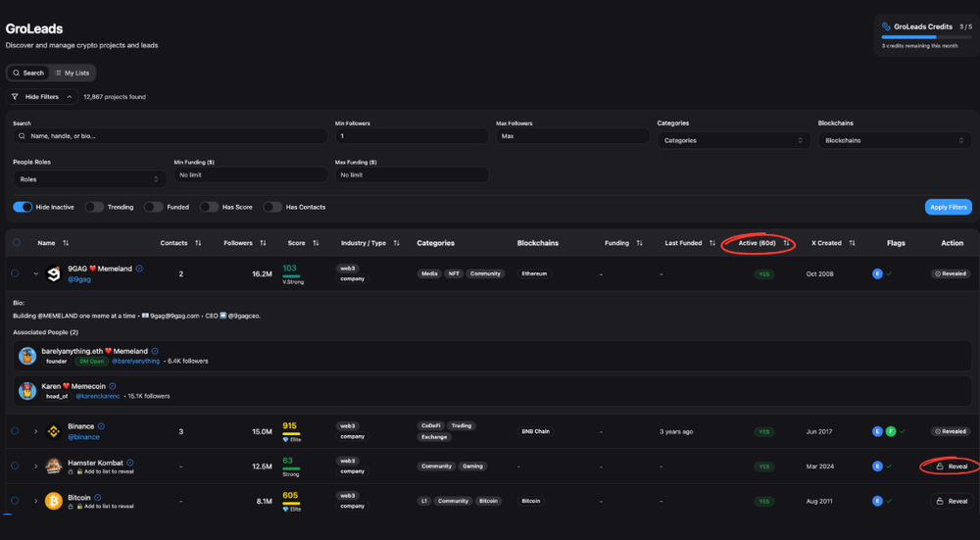Enable the Has Score toggle
Viewport: 980px width, 540px height.
tap(210, 207)
